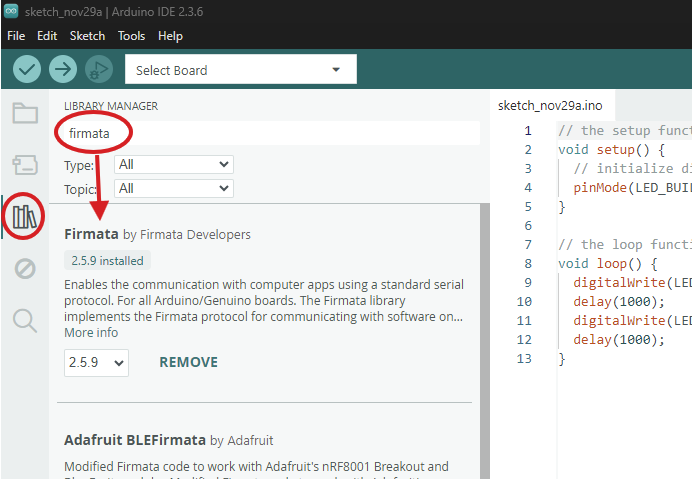
Task: Open the File menu
Action: point(16,36)
